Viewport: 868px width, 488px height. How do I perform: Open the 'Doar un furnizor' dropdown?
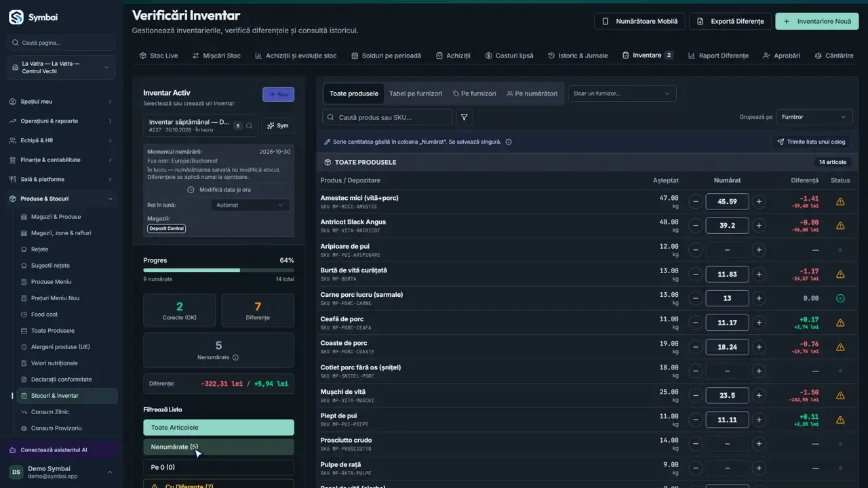point(622,94)
